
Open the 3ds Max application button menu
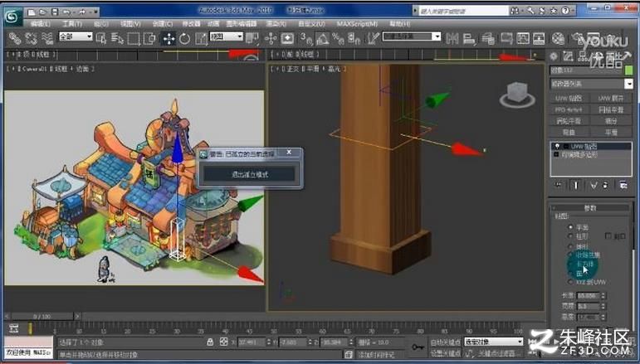[13, 17]
